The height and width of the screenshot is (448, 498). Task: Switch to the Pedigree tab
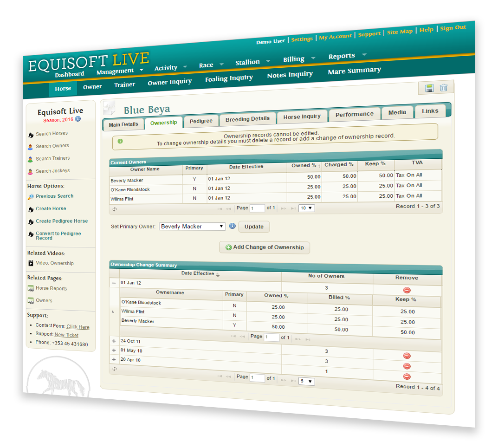(x=201, y=121)
